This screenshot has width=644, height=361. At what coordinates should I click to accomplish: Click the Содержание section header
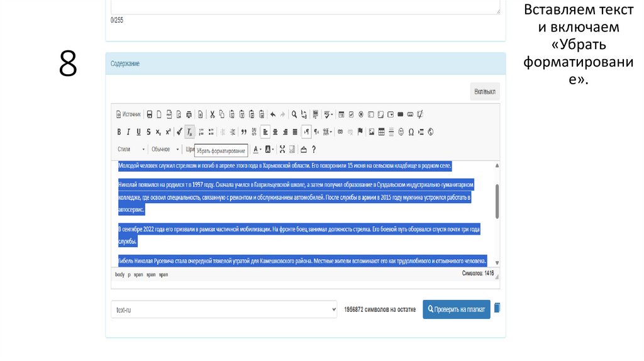(306, 64)
